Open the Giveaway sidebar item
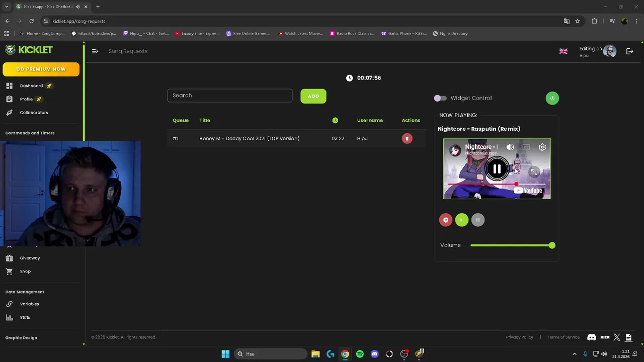Screen dimensions: 644x362 (30, 258)
